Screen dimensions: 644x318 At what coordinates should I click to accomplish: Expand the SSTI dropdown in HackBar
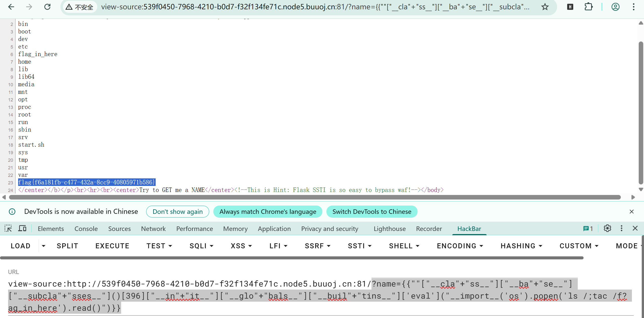coord(359,246)
